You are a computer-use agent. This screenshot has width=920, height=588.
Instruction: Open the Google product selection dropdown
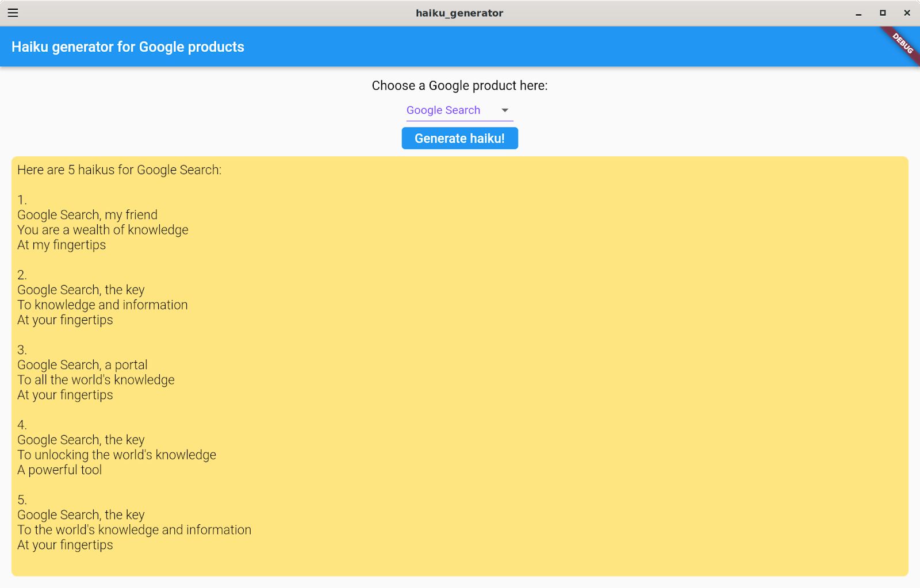click(x=459, y=110)
